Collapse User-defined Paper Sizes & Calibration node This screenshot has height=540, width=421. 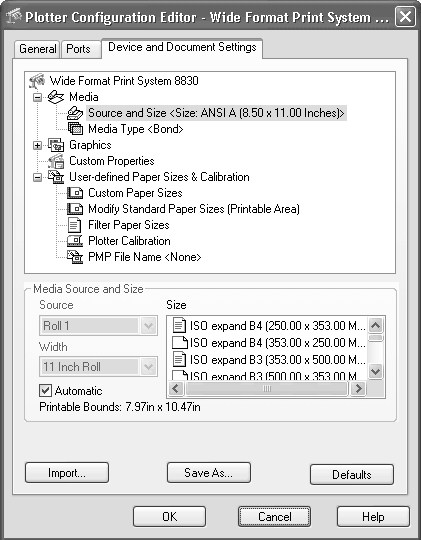(x=37, y=177)
